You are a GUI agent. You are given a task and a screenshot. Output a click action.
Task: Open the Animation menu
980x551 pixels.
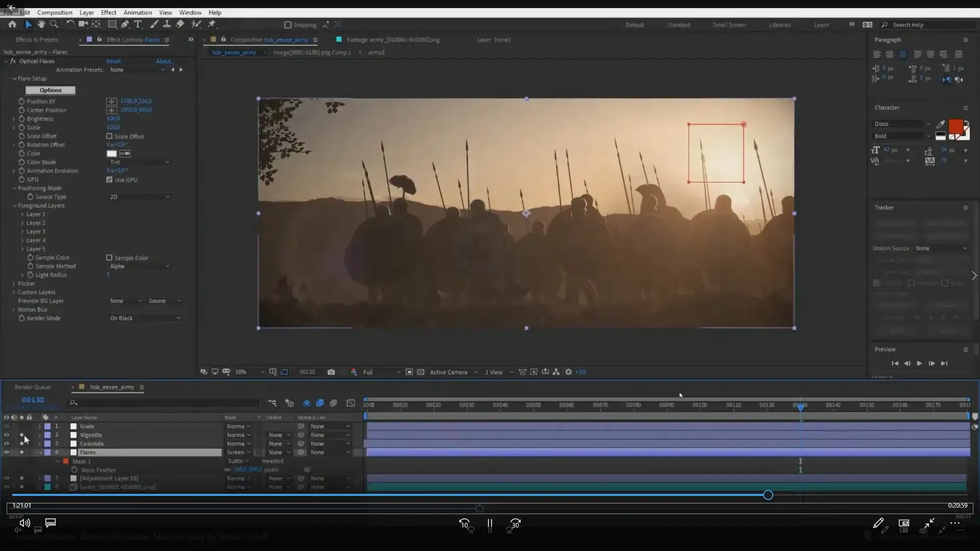(137, 12)
